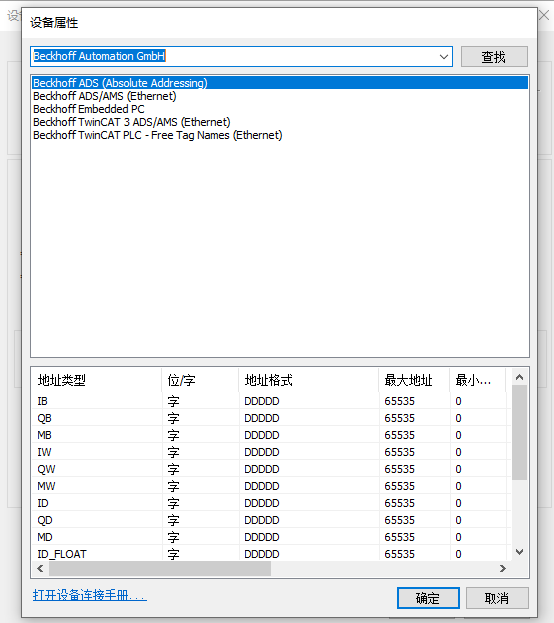Click the 查找 search button
Viewport: 554px width, 623px height.
494,57
